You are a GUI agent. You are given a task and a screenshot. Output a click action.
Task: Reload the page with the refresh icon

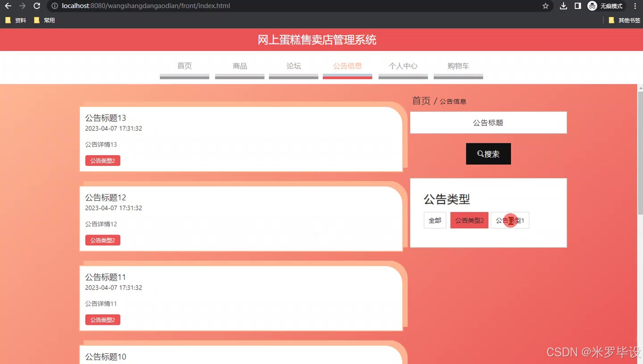[37, 6]
